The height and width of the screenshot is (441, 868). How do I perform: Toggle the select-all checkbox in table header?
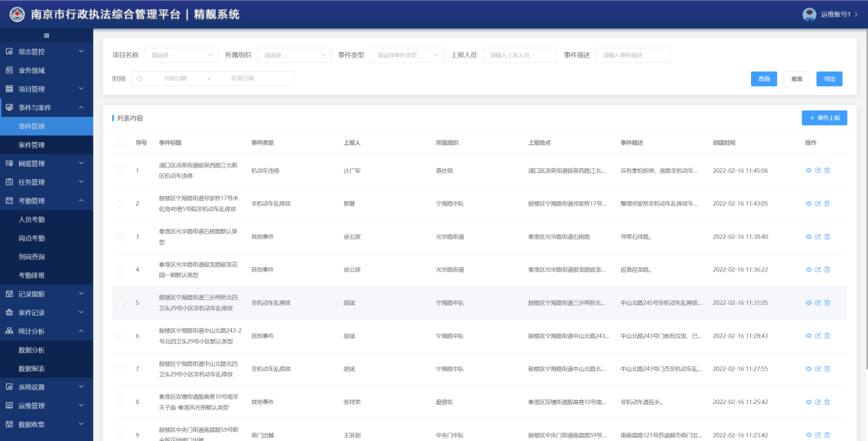click(x=120, y=143)
